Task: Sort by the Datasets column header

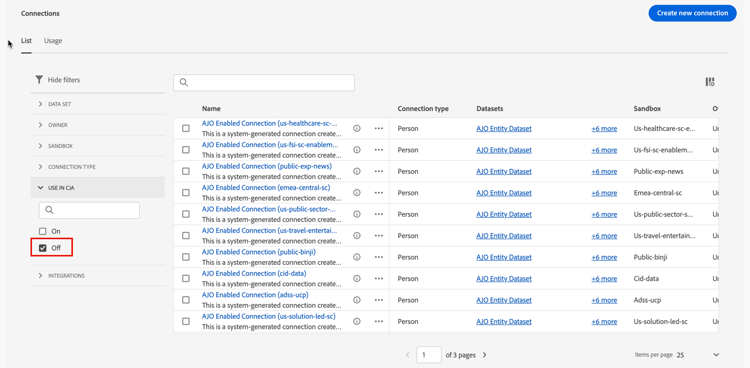Action: point(489,109)
